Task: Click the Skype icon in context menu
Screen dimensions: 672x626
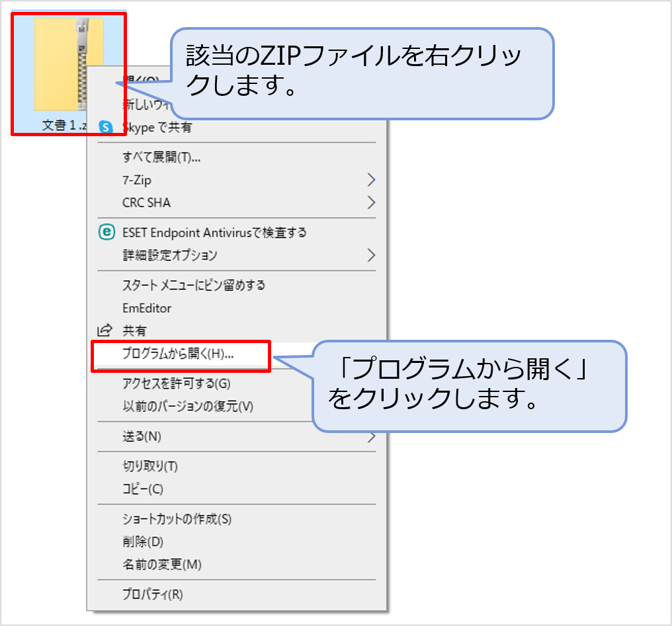Action: (x=106, y=128)
